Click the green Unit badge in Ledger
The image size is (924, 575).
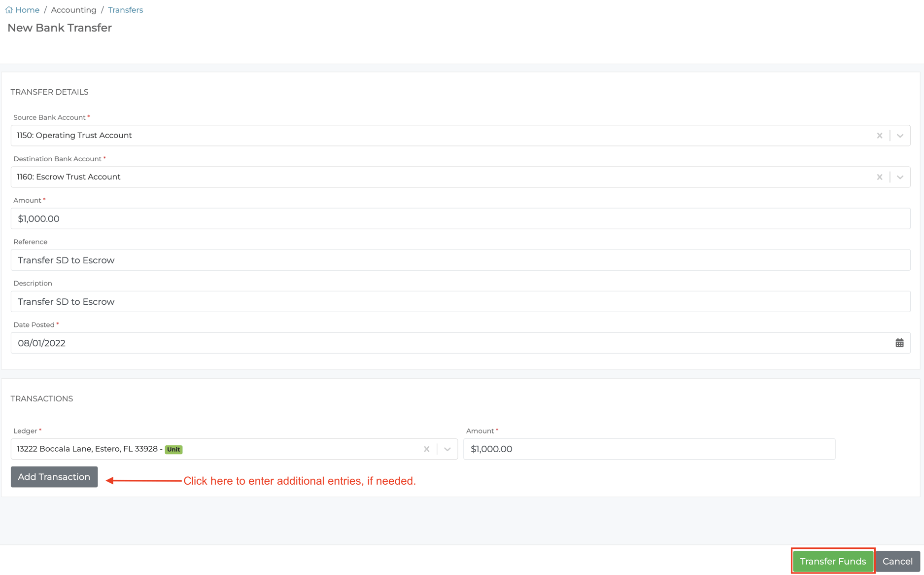[173, 449]
